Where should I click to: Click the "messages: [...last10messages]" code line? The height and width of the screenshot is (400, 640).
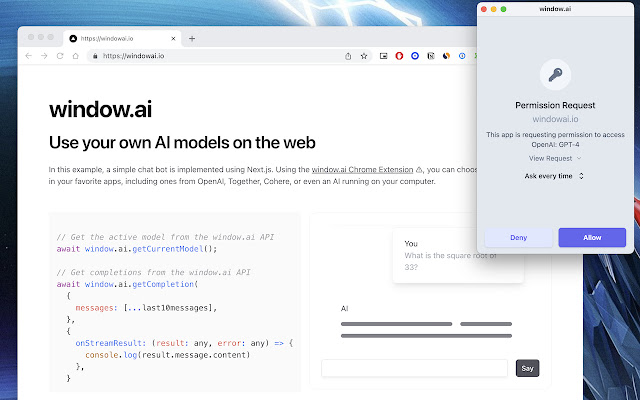146,308
